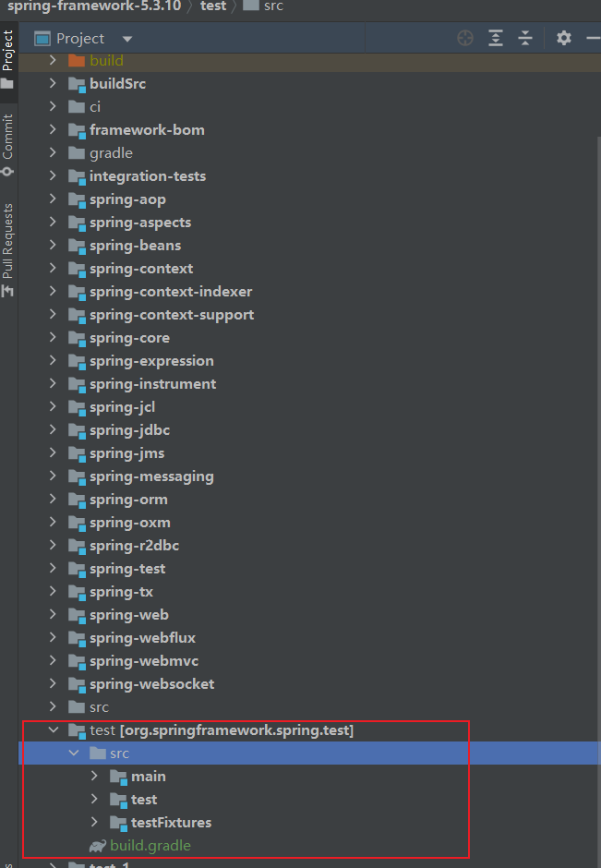The width and height of the screenshot is (601, 868).
Task: Click spring-framework-5.3.10 in the breadcrumb
Action: pos(94,6)
